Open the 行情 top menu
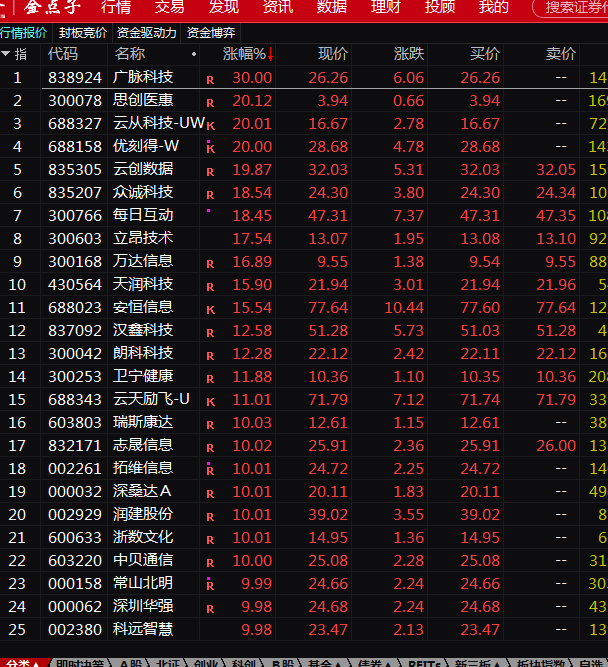The image size is (608, 667). tap(116, 7)
